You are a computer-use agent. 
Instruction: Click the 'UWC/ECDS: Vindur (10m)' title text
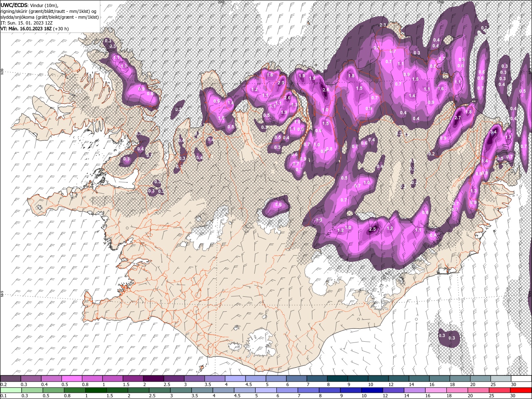point(30,5)
